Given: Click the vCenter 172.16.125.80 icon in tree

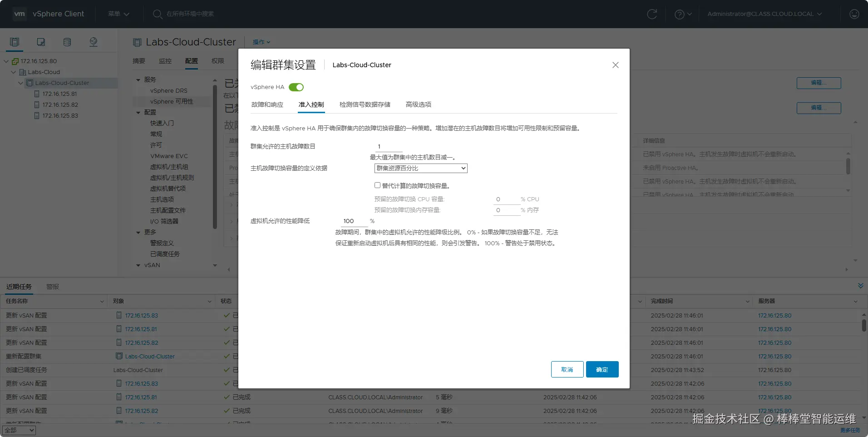Looking at the screenshot, I should point(15,61).
